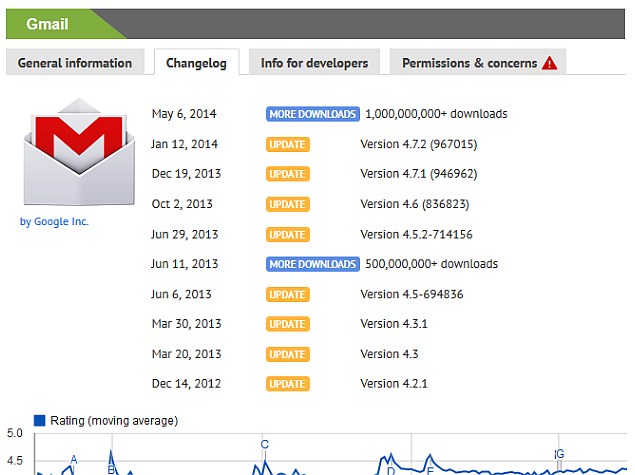Viewport: 635px width, 475px height.
Task: Click UPDATE badge for Oct 2, 2013
Action: pyautogui.click(x=288, y=204)
